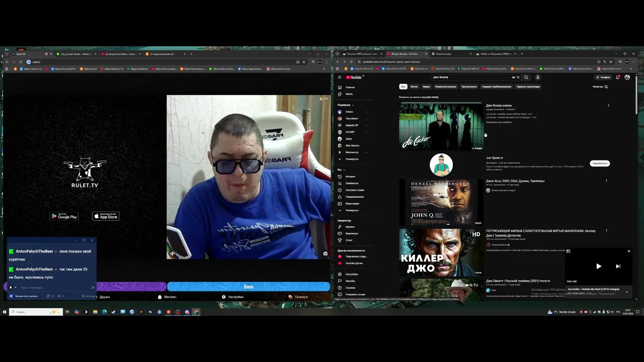The image size is (644, 362).
Task: Select the Непросмотренные filter chip
Action: pos(446,86)
